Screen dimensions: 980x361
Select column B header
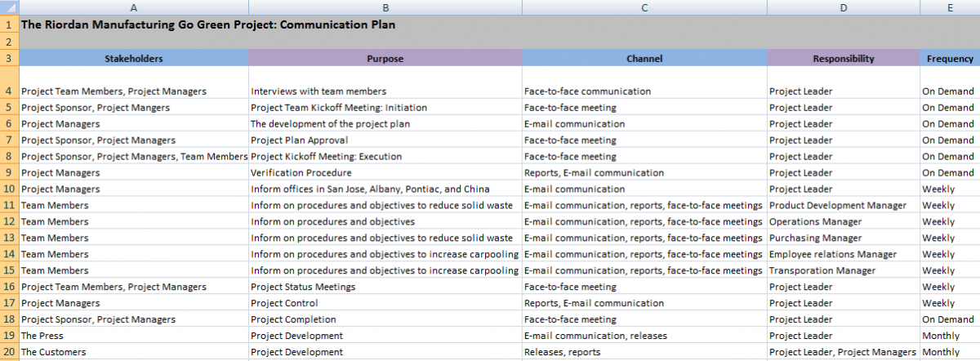click(385, 7)
